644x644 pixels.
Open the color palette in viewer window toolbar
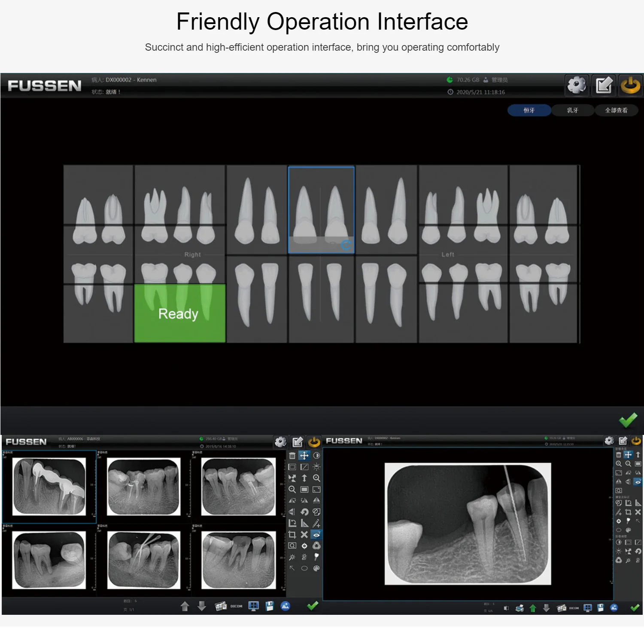click(628, 530)
